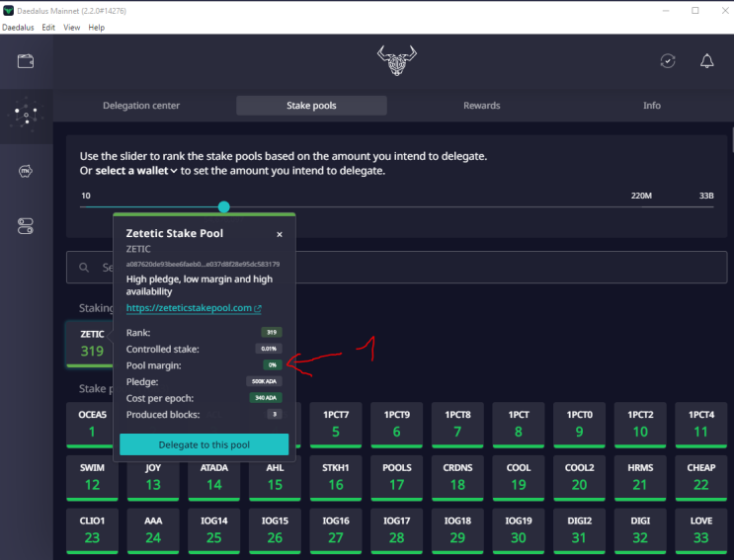
Task: Switch to the Delegation center tab
Action: point(141,106)
